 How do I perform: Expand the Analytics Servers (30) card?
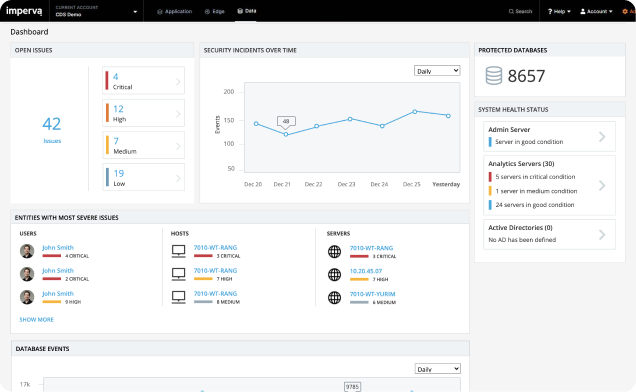tap(549, 185)
